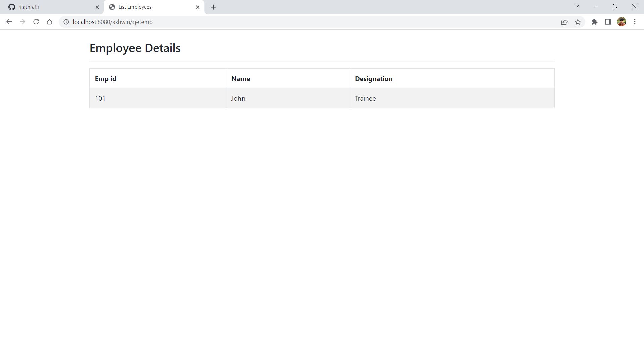Click the back navigation arrow
Image resolution: width=644 pixels, height=345 pixels.
pos(9,22)
